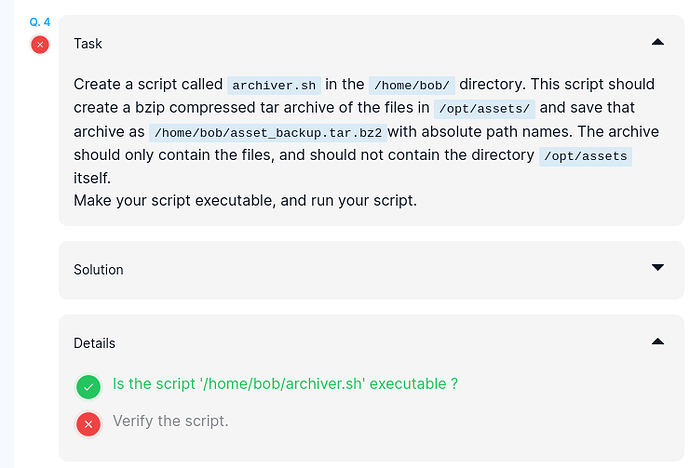The image size is (690, 468).
Task: Click the Details section header
Action: [x=94, y=343]
